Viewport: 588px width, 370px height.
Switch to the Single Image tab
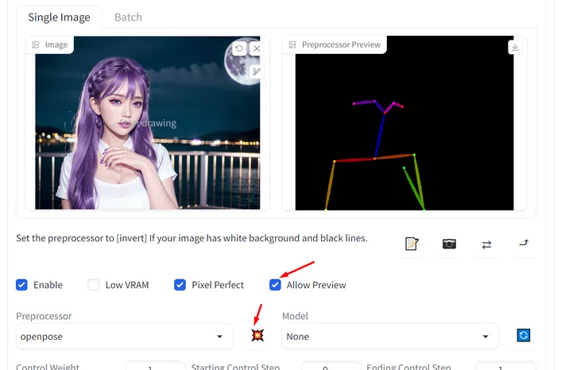coord(59,17)
